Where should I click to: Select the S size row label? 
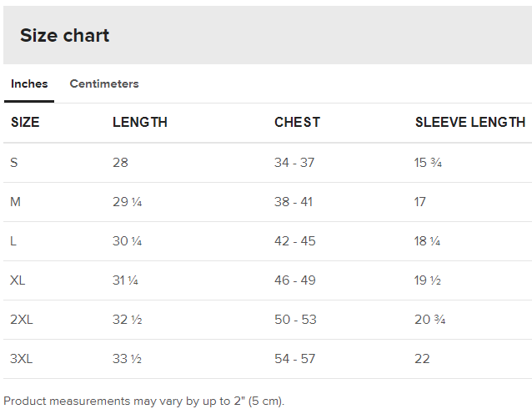tap(14, 163)
